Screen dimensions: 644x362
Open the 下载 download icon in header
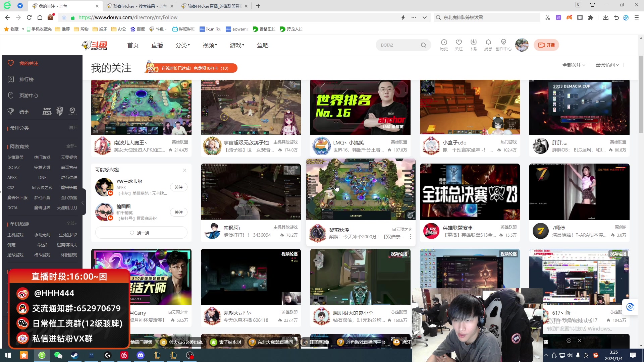(473, 45)
